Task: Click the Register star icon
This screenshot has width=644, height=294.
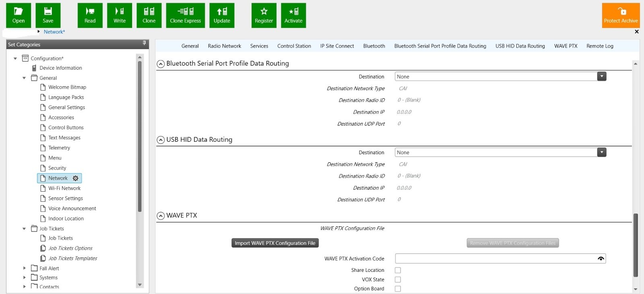Action: click(264, 15)
